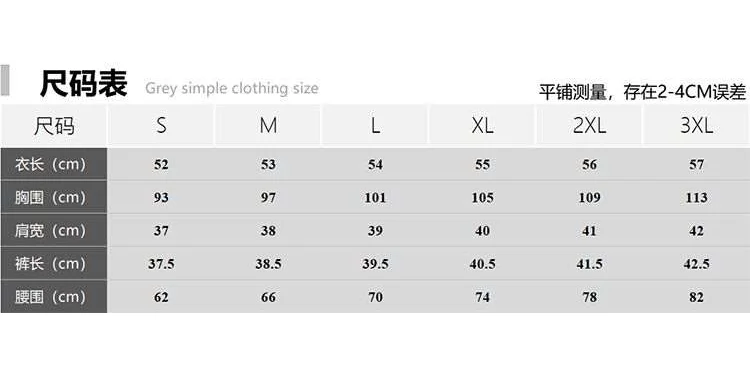The width and height of the screenshot is (750, 375).
Task: Click the 衣长 (cm) row label
Action: (54, 164)
